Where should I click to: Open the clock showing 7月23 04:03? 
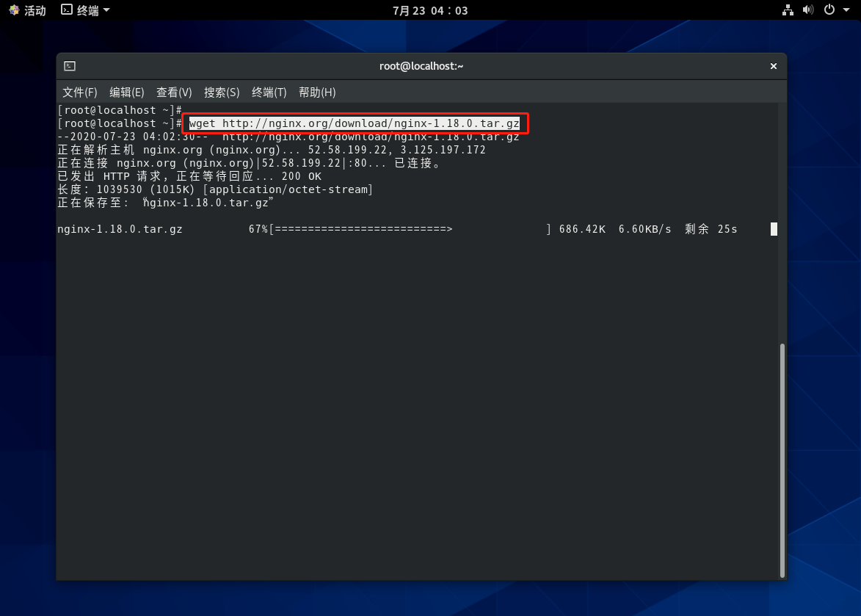pos(430,10)
